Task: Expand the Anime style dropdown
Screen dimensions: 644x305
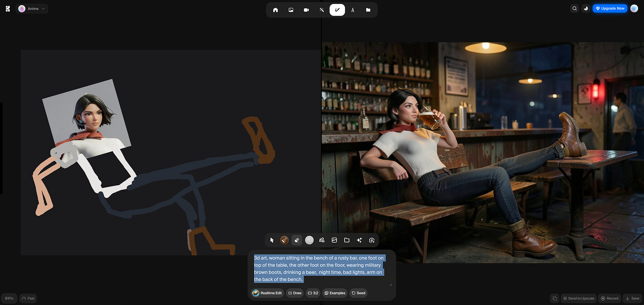Action: click(32, 8)
